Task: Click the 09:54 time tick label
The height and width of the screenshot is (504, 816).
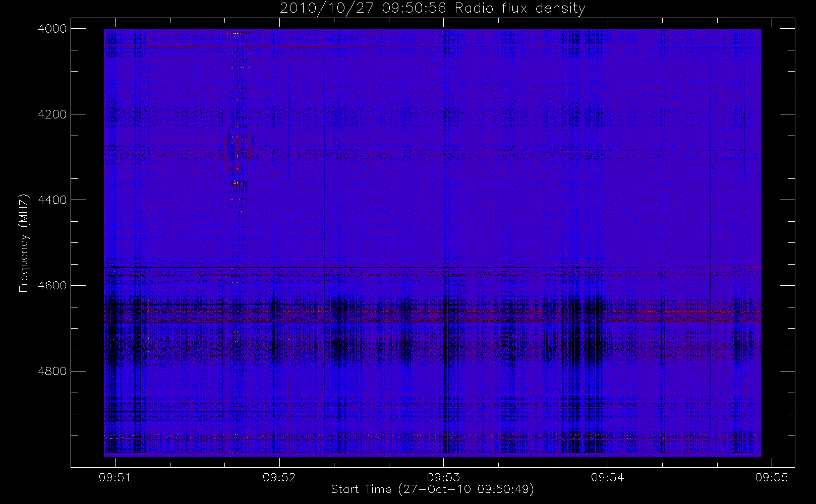Action: 607,477
